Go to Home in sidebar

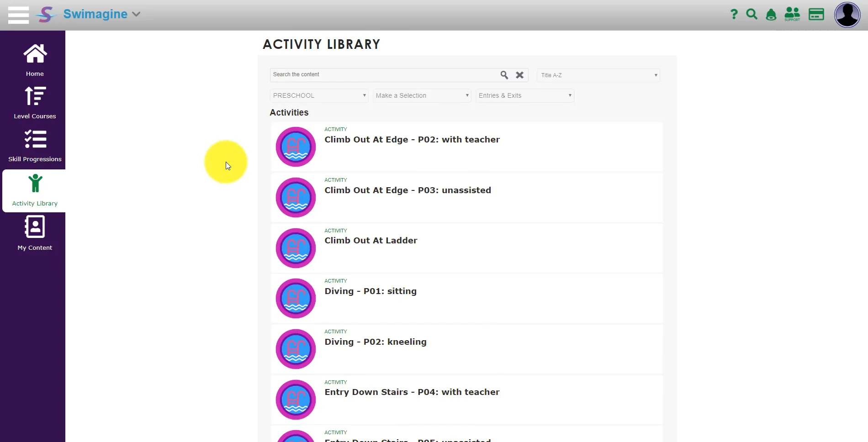pos(35,60)
